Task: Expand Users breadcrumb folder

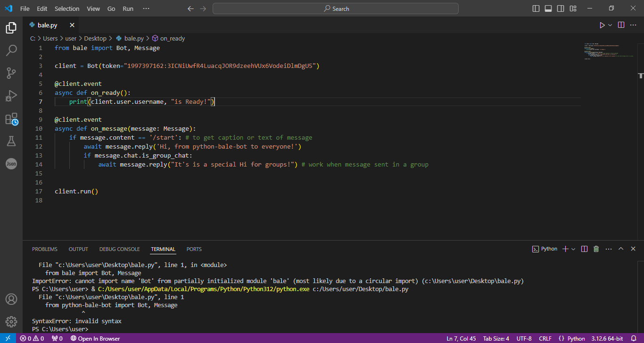Action: [50, 39]
